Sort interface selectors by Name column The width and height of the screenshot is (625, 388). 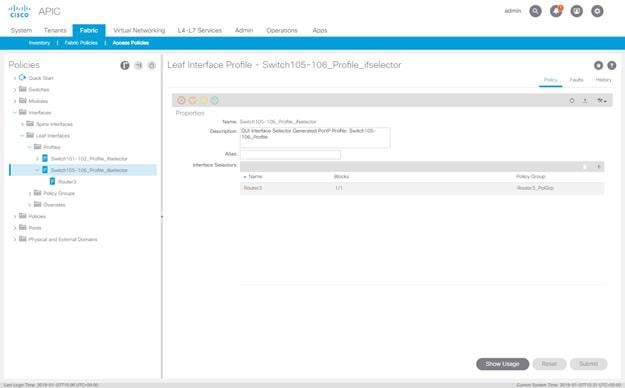255,176
